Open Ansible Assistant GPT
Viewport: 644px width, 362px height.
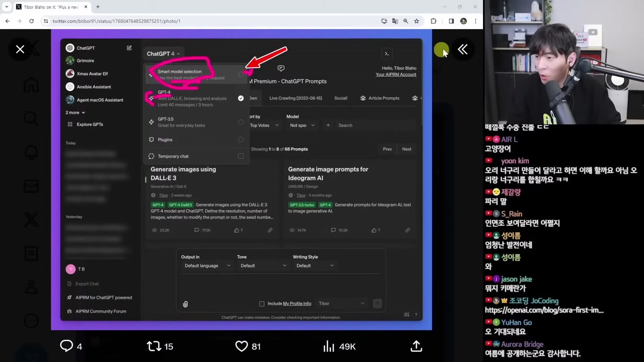(x=93, y=87)
